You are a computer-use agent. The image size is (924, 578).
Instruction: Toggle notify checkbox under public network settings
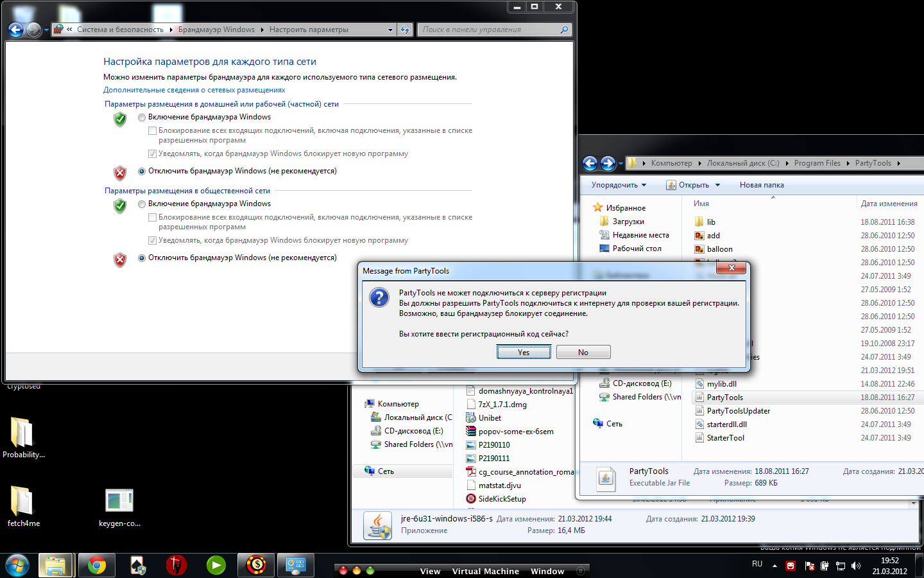[x=152, y=240]
